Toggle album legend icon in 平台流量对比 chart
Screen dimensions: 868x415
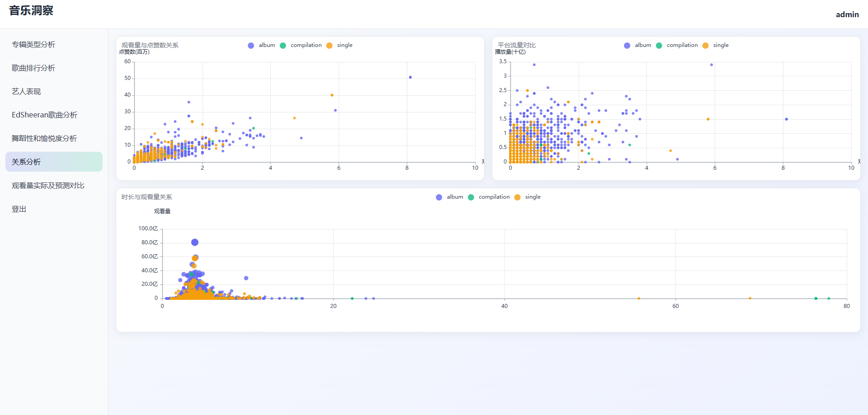(627, 45)
